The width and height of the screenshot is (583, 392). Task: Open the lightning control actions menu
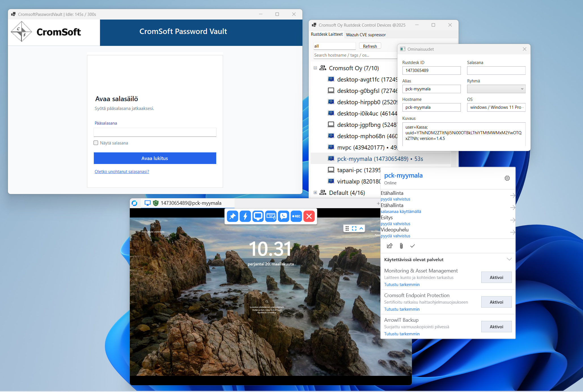point(245,216)
